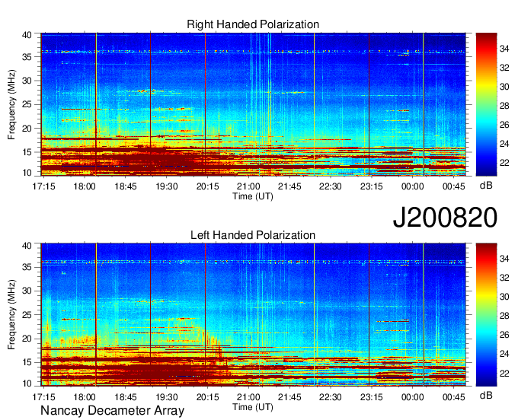Click the top plot color bar
518x420 pixels.
tap(486, 104)
